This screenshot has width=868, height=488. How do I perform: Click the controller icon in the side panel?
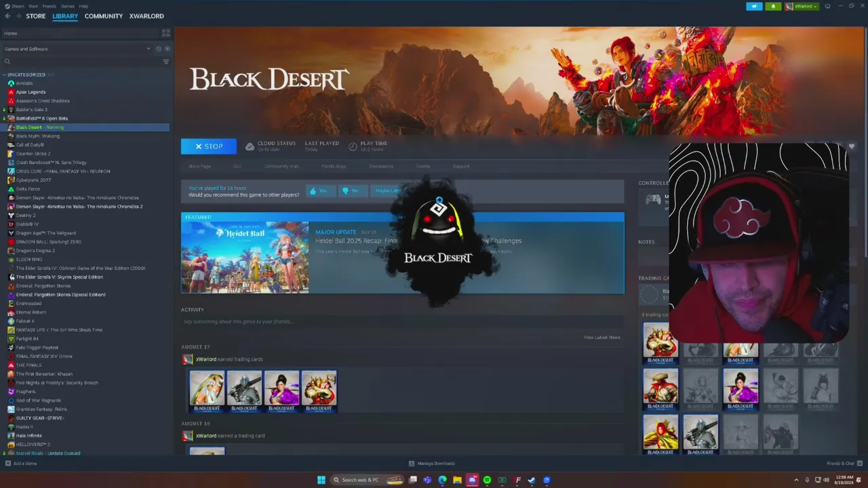[653, 199]
